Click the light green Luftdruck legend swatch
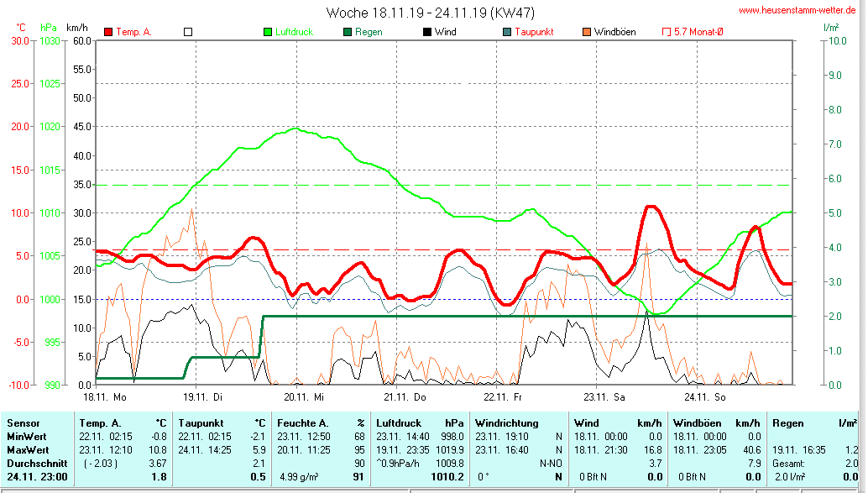 point(268,32)
